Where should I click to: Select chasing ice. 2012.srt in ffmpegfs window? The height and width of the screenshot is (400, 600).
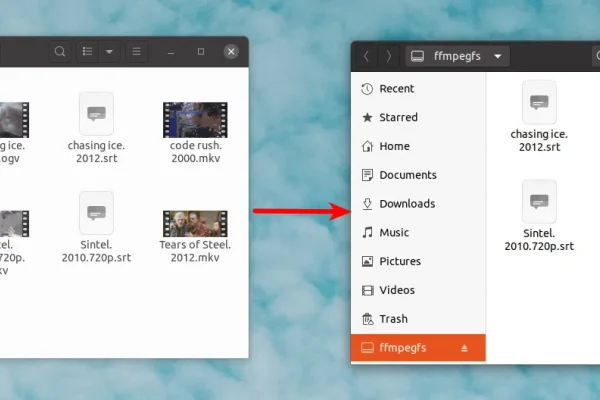[x=539, y=117]
